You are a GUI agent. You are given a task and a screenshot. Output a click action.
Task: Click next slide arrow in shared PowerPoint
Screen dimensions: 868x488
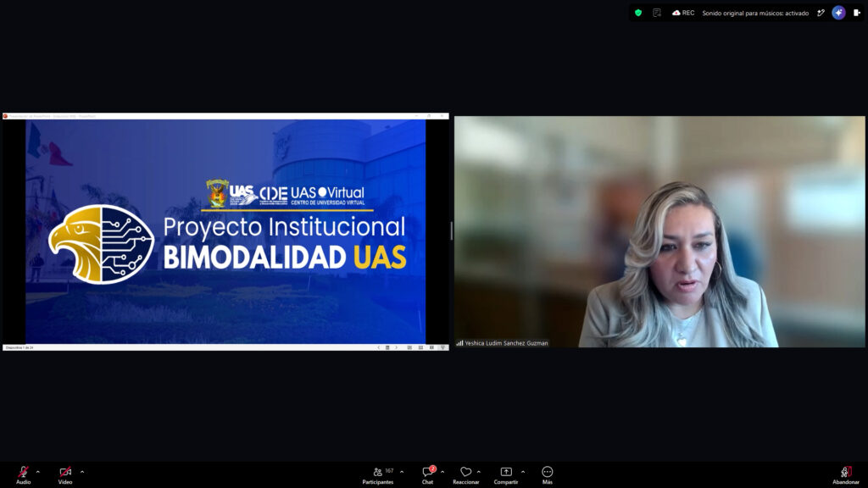pyautogui.click(x=397, y=347)
